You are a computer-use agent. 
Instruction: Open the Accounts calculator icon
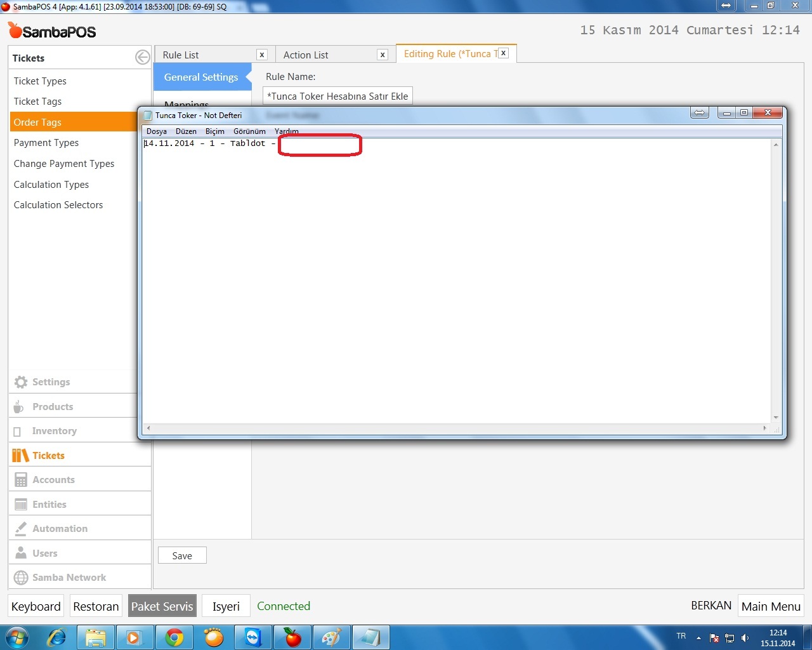[20, 479]
